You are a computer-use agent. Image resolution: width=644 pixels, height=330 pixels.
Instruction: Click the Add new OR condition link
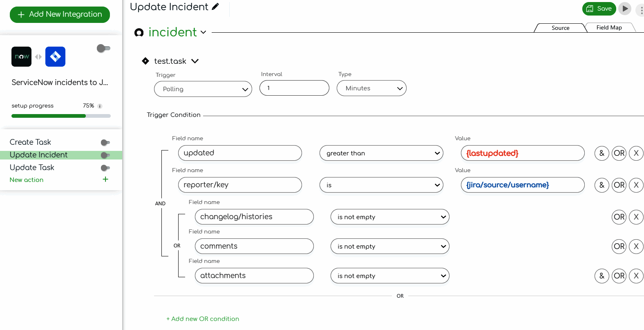tap(203, 319)
